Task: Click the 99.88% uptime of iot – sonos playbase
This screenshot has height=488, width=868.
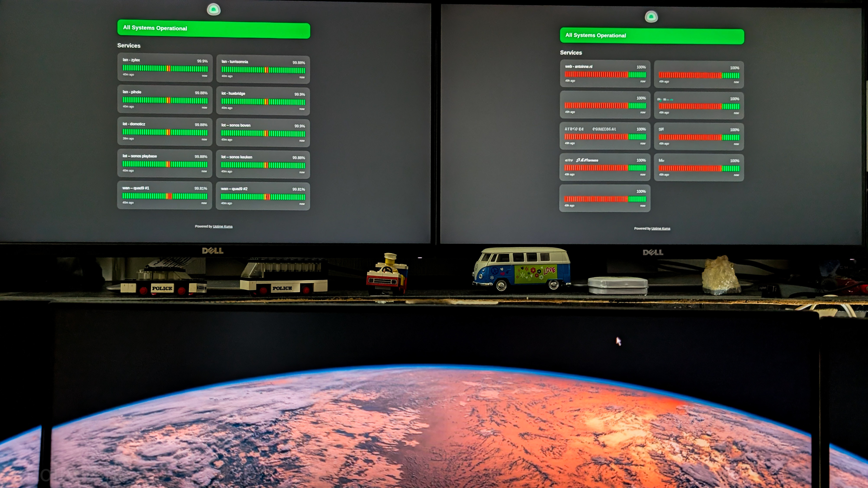Action: tap(201, 157)
